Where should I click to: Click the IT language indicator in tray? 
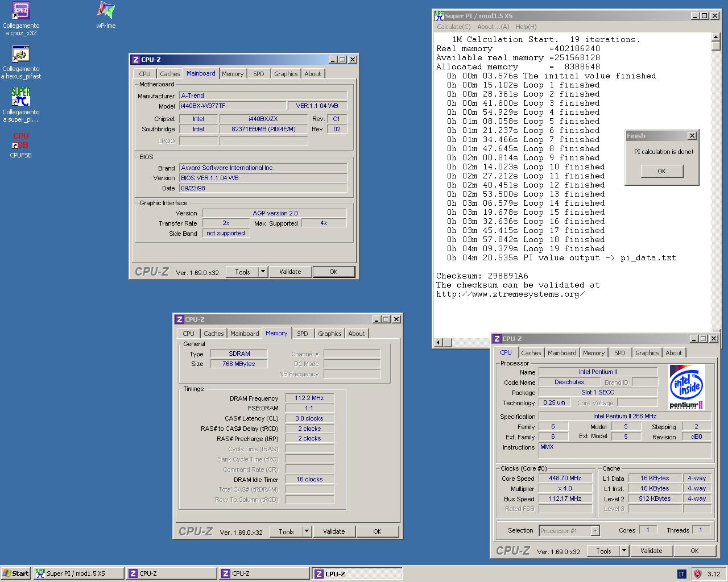click(681, 574)
